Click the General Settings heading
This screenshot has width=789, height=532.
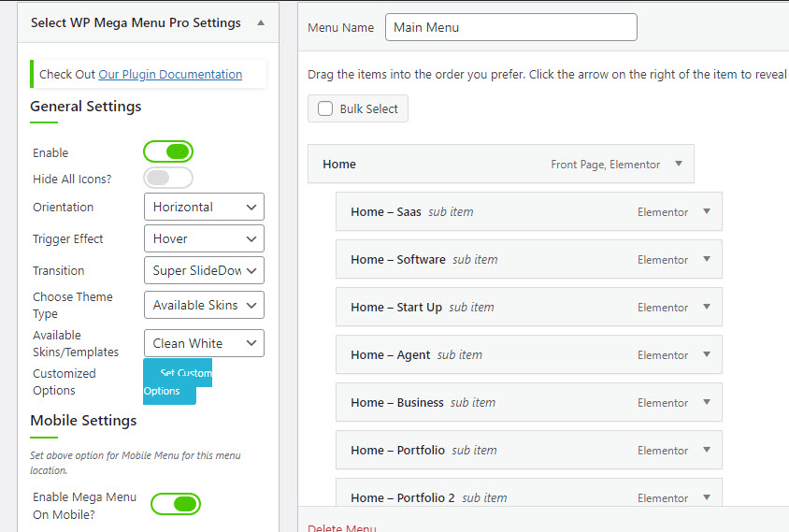pos(86,107)
